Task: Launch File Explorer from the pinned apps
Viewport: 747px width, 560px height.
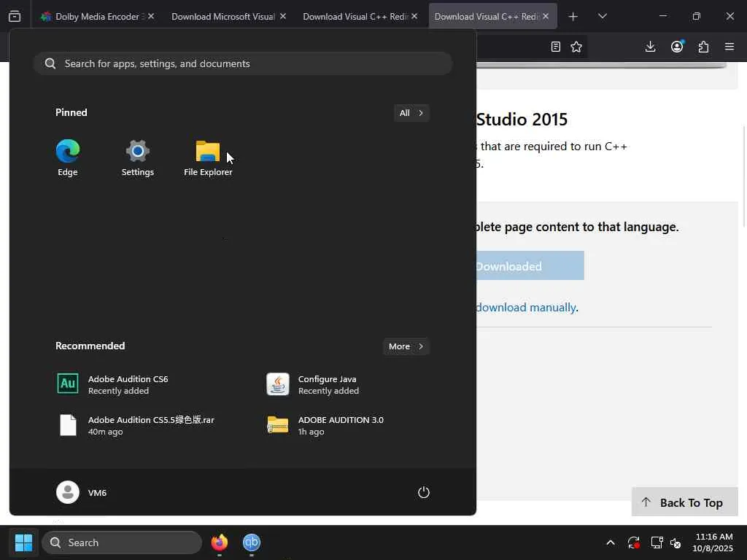Action: tap(208, 157)
